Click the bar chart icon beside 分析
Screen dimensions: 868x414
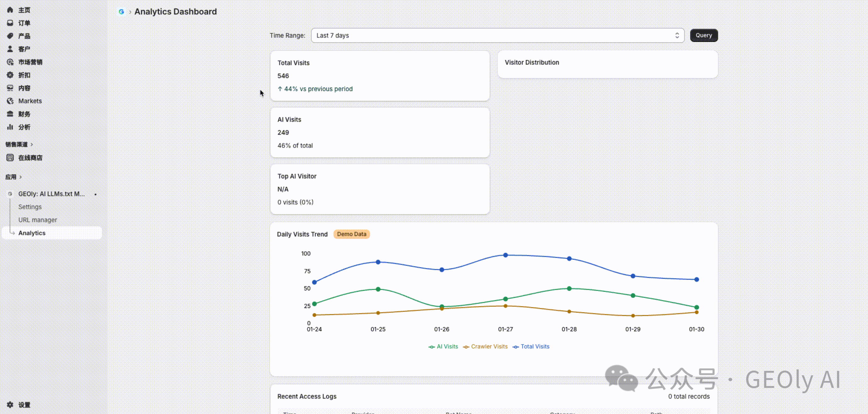10,127
